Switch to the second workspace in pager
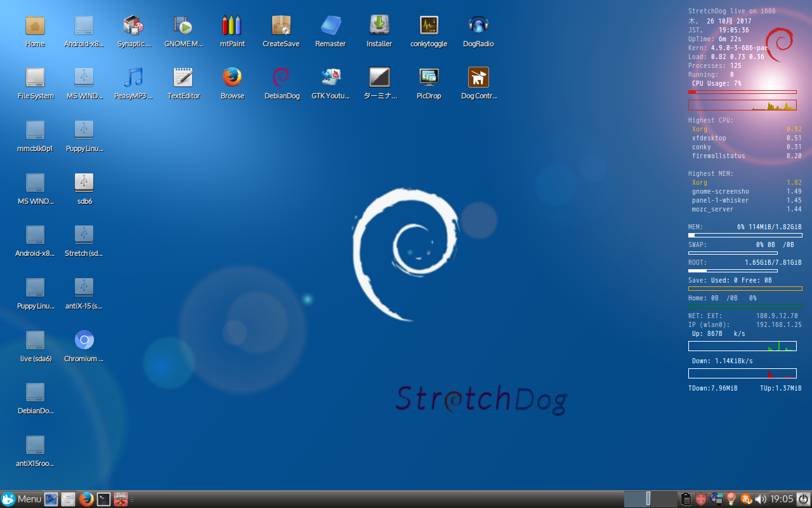Viewport: 812px width, 508px height. tap(664, 499)
